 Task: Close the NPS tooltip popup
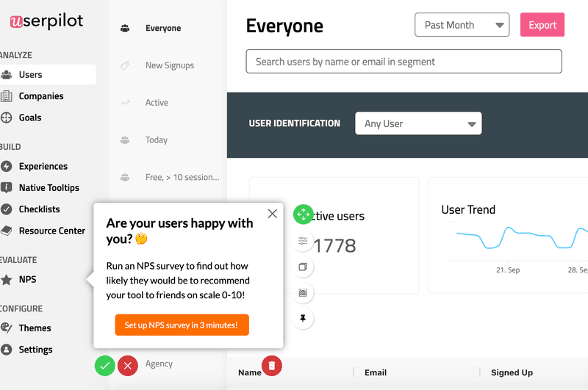273,214
